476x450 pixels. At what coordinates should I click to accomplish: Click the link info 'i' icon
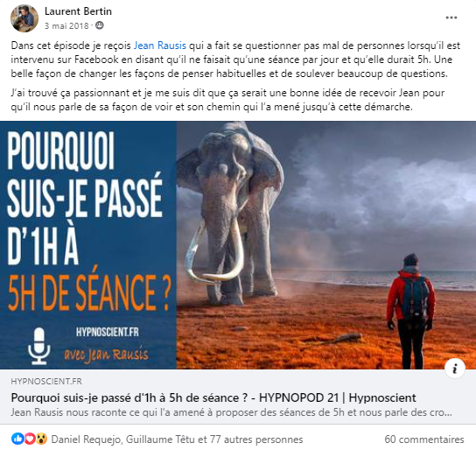tap(454, 369)
